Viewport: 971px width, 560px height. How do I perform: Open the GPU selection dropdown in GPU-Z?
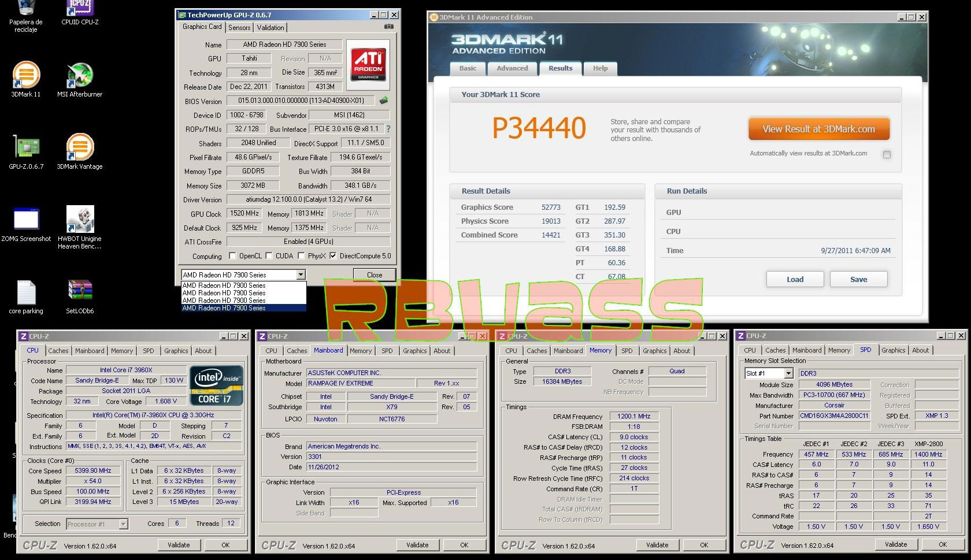coord(301,275)
